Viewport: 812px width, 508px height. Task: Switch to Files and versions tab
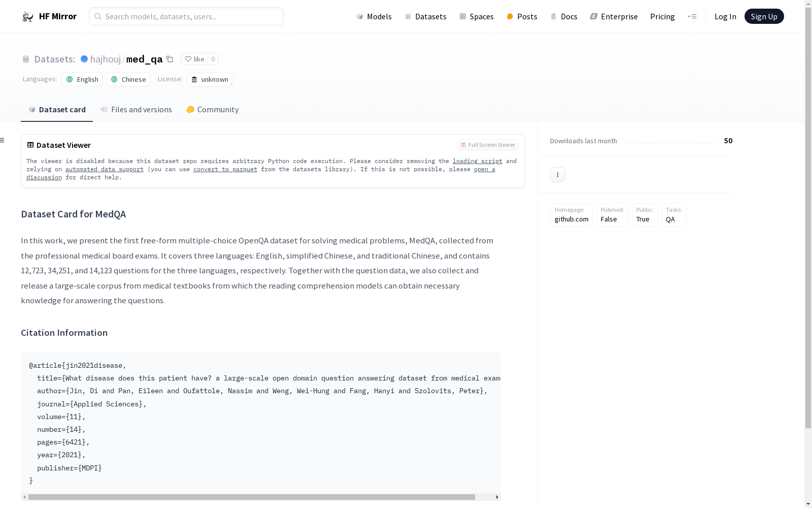click(x=136, y=109)
